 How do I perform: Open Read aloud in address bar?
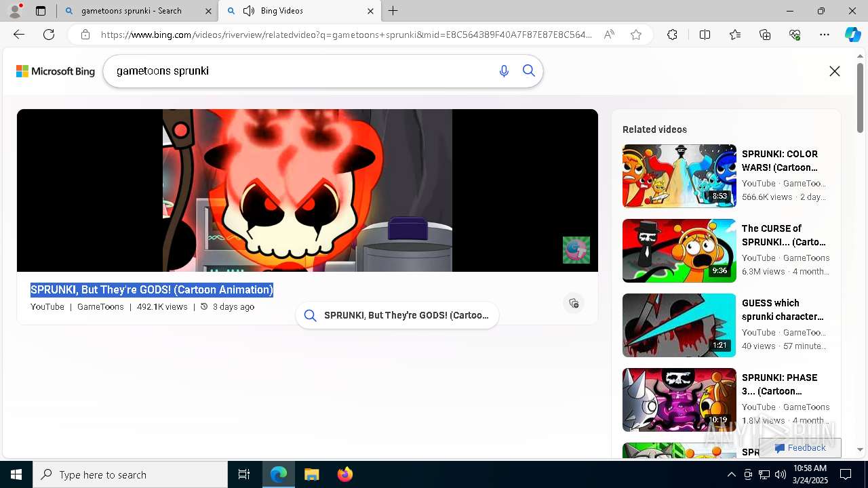609,35
